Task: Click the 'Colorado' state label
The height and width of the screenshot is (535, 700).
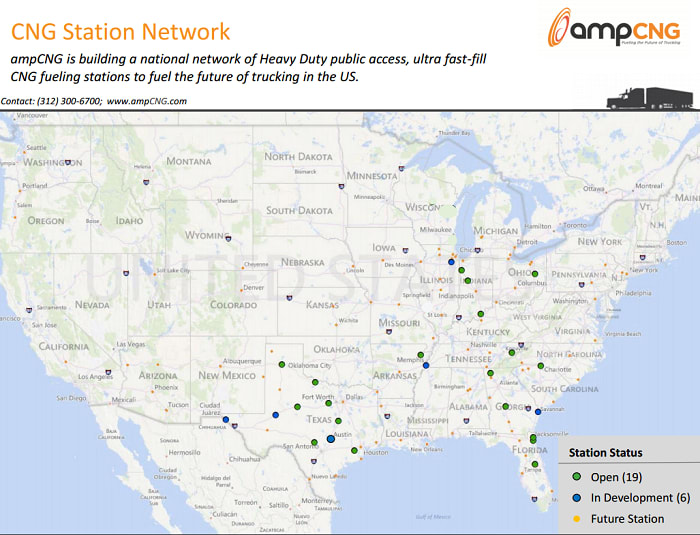Action: (233, 305)
